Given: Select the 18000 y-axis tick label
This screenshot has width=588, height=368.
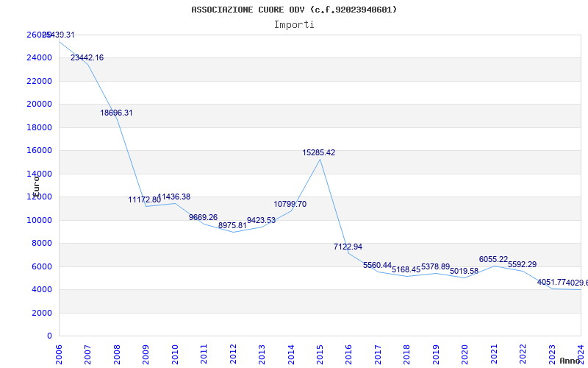Looking at the screenshot, I should (x=40, y=127).
